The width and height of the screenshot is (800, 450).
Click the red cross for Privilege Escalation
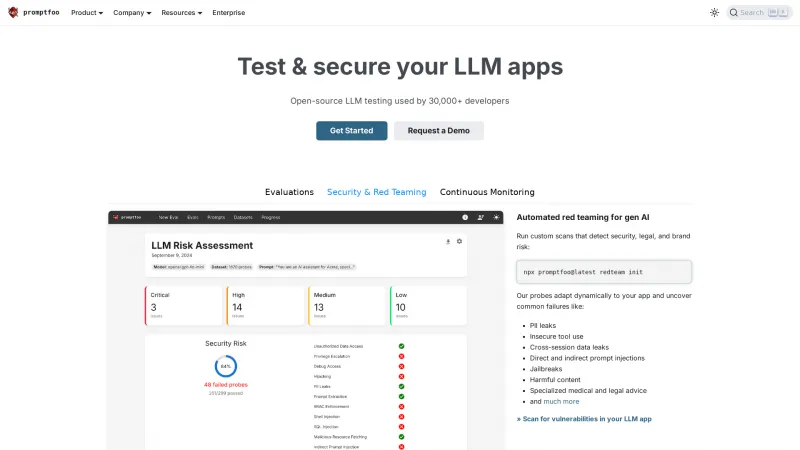click(402, 357)
